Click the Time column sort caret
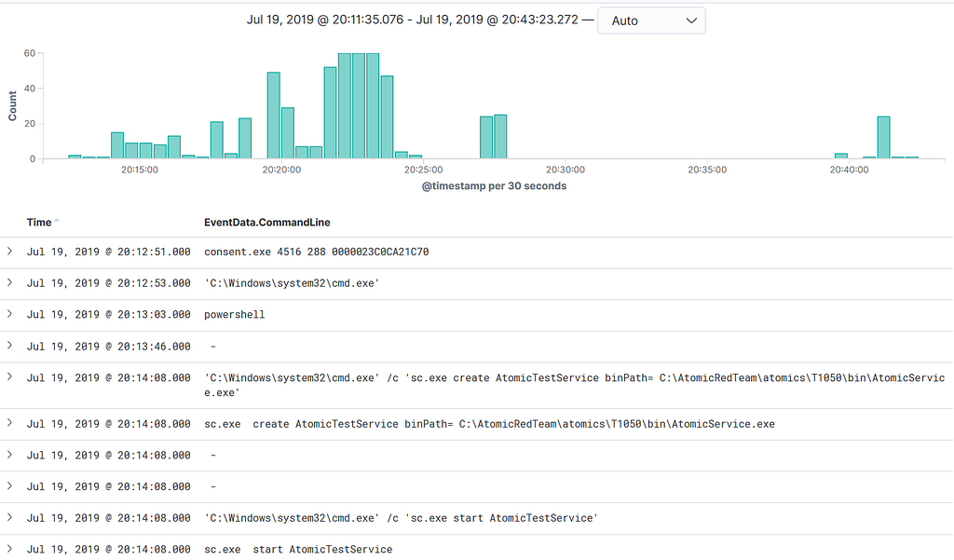Viewport: 954px width, 560px height. coord(56,218)
